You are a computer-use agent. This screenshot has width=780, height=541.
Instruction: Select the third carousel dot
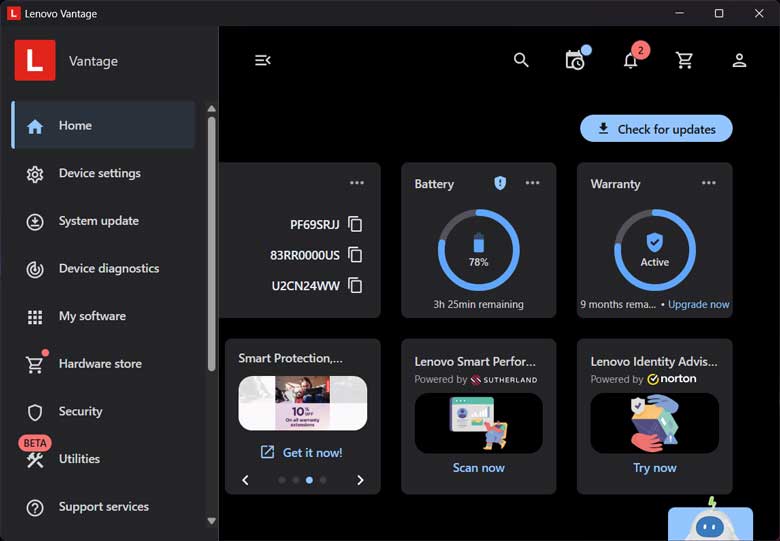click(309, 480)
